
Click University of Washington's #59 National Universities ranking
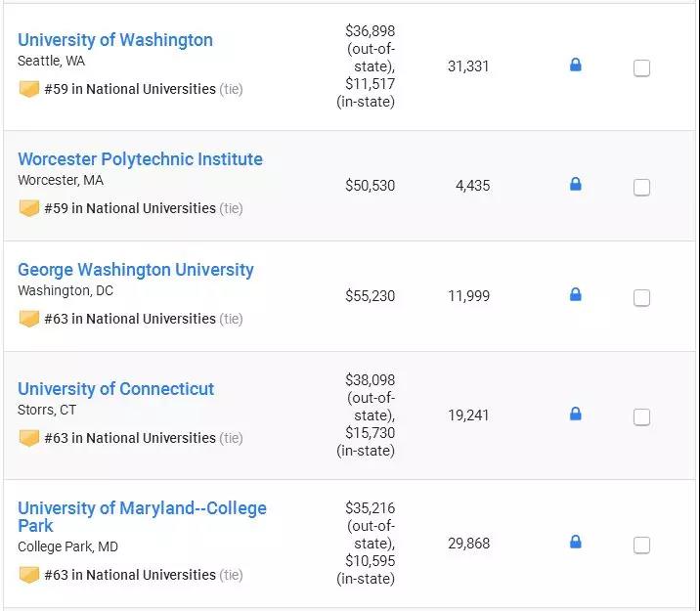(x=130, y=89)
